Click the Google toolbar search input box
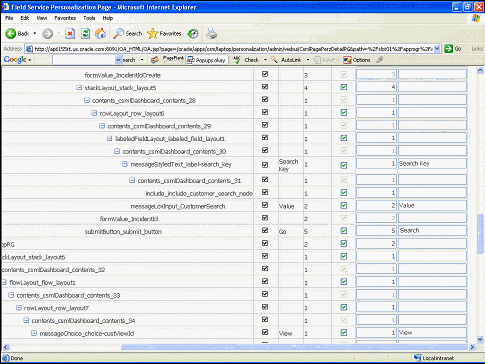 (x=84, y=60)
